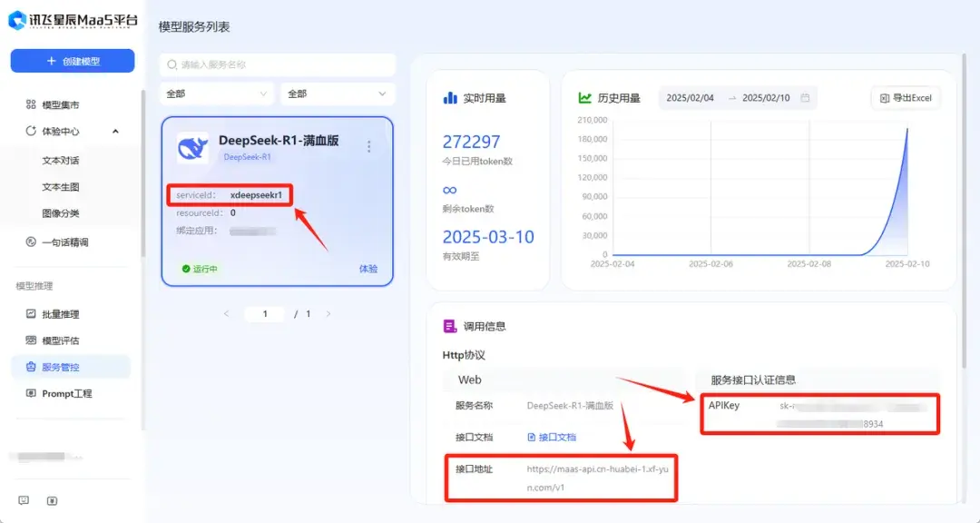
Task: Open the first 全部 filter dropdown
Action: pos(217,94)
